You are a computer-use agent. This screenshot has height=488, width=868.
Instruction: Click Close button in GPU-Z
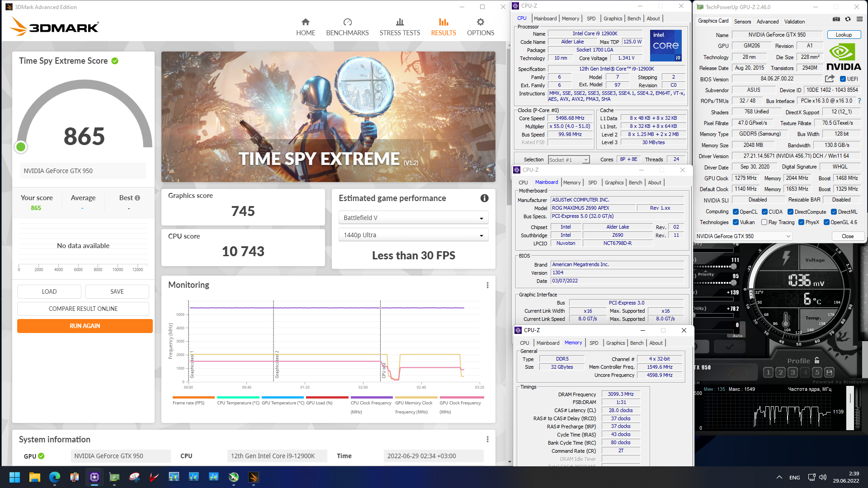pos(848,236)
